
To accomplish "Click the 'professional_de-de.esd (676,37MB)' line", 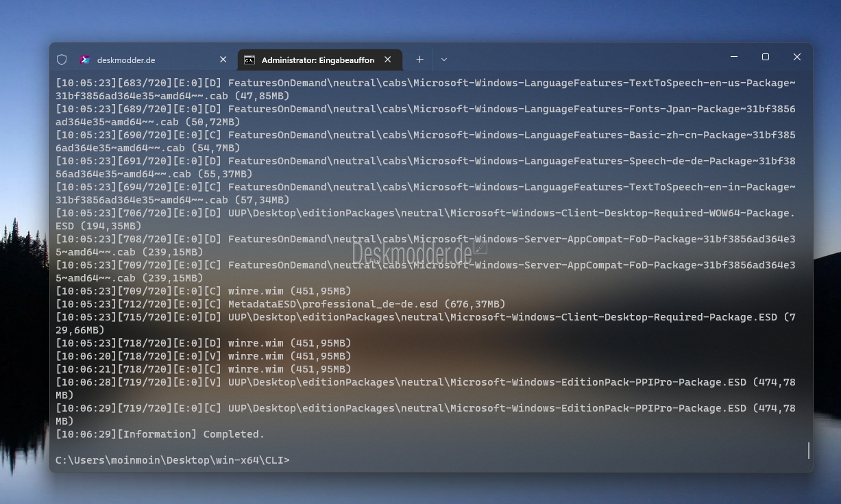I will (280, 304).
